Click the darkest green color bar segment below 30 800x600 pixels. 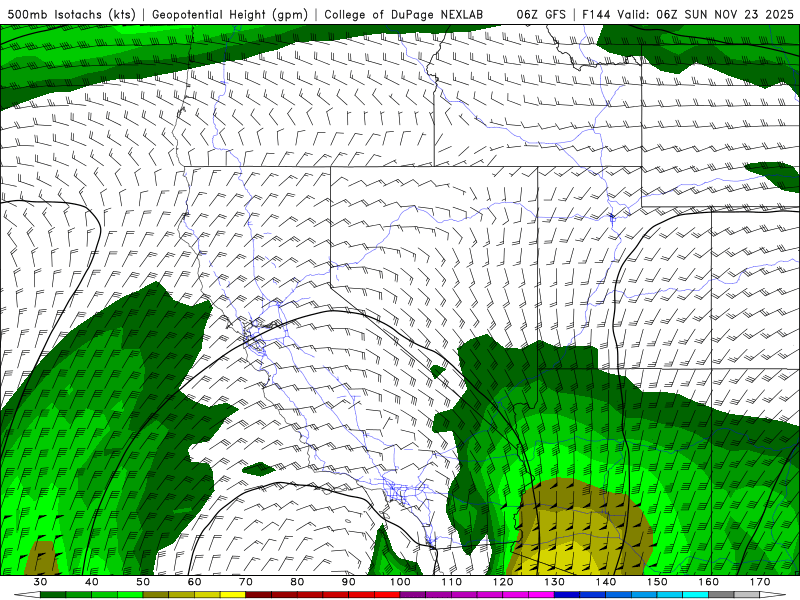(53, 595)
